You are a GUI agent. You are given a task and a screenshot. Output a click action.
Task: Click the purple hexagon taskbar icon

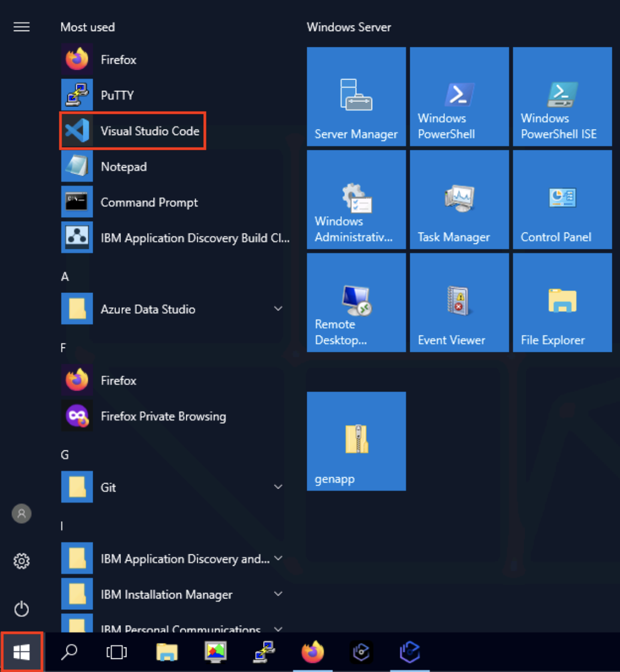pos(410,652)
